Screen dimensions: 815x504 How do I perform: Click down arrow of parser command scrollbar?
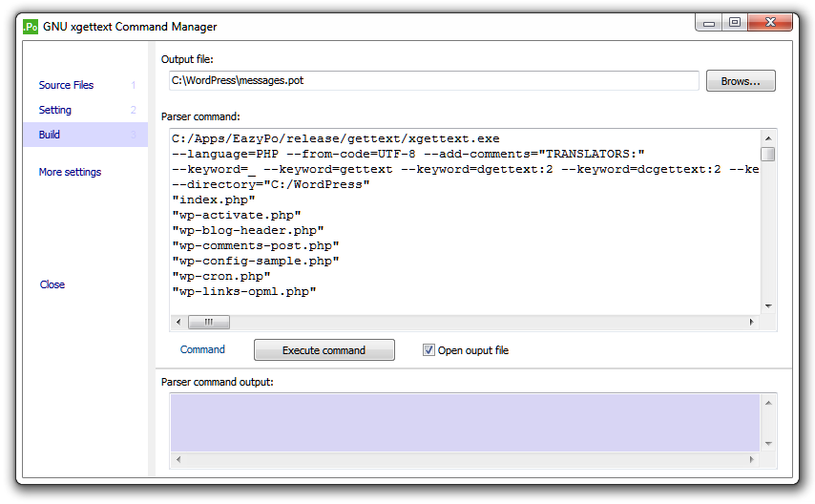768,306
